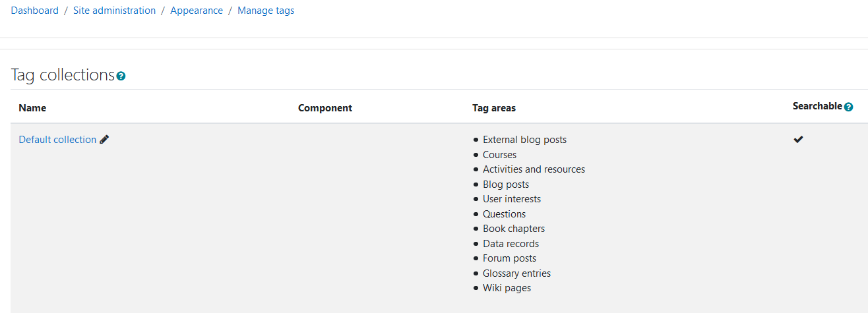Select User interests tag area
868x313 pixels.
coord(512,199)
